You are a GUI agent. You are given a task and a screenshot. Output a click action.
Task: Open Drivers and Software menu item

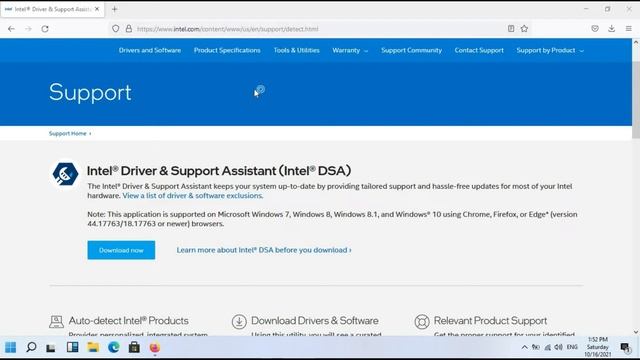click(150, 50)
